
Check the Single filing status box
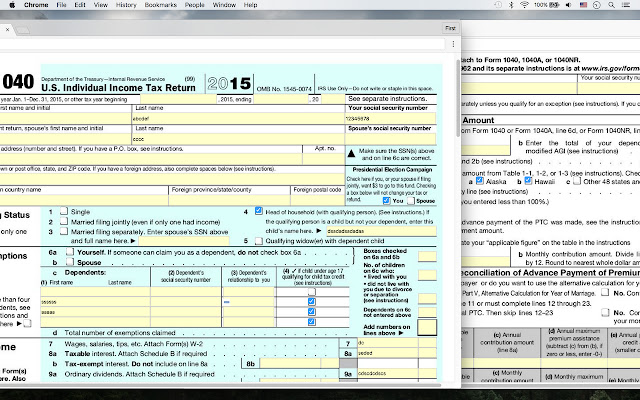coord(64,211)
